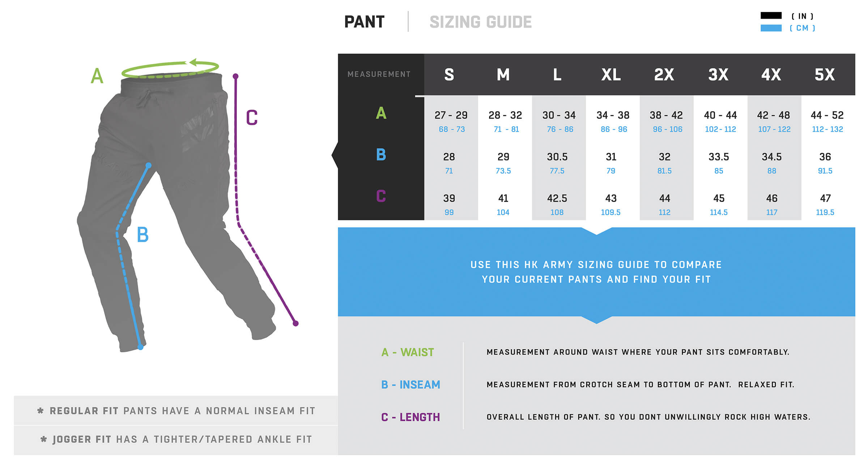Image resolution: width=868 pixels, height=465 pixels.
Task: Click the blue CM unit color swatch
Action: tap(771, 28)
